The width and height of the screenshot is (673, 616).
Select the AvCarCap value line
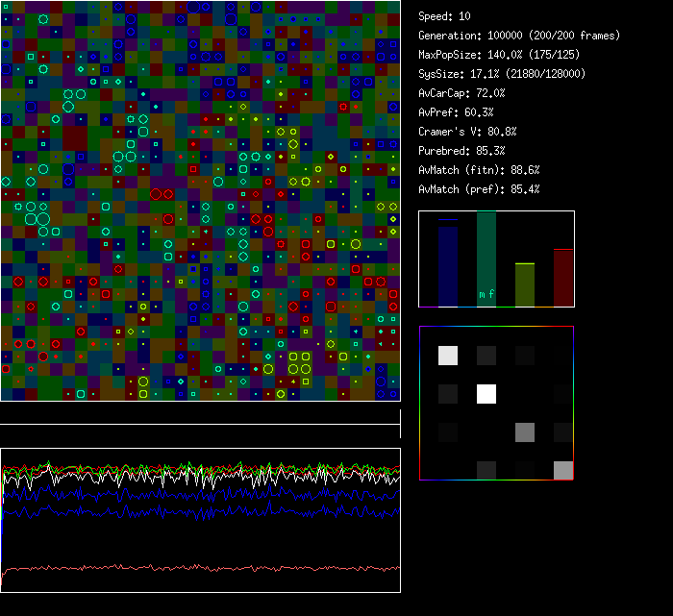(461, 93)
